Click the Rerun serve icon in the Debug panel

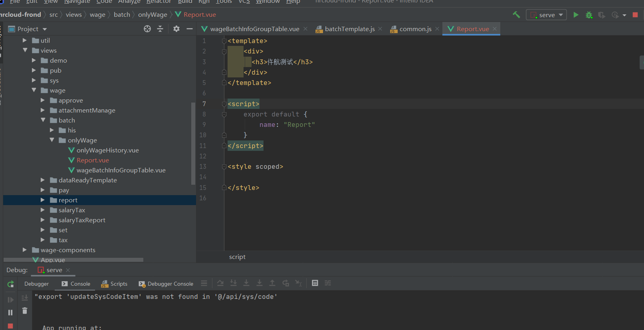coord(11,284)
